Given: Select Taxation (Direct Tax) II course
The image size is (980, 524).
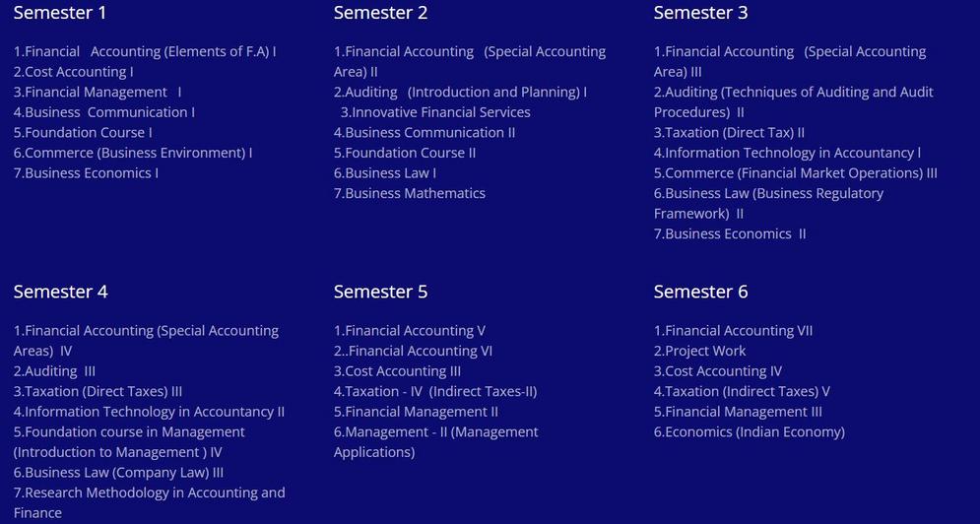Looking at the screenshot, I should [x=730, y=132].
